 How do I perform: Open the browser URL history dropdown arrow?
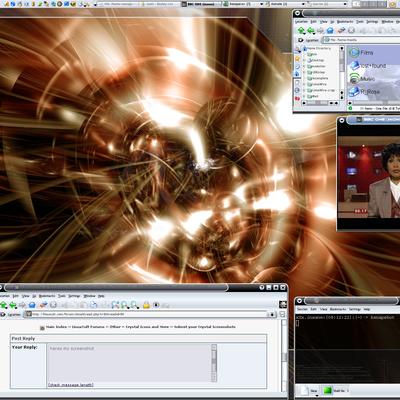pyautogui.click(x=272, y=314)
